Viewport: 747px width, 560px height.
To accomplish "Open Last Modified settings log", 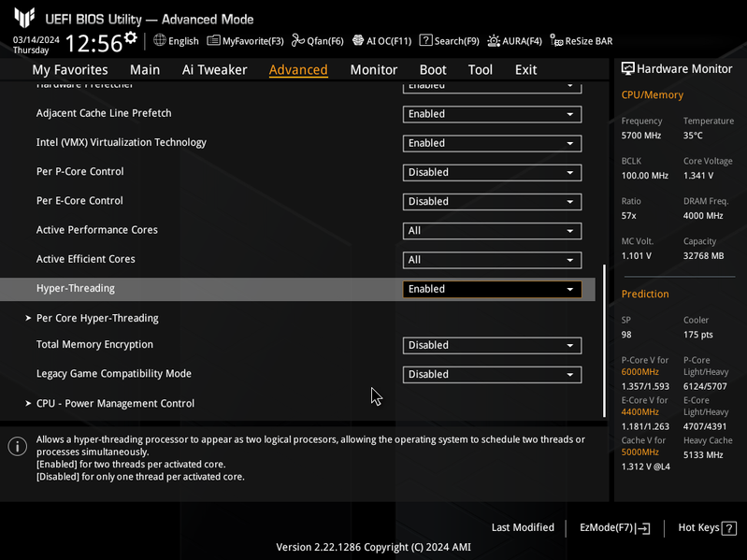I will click(523, 528).
